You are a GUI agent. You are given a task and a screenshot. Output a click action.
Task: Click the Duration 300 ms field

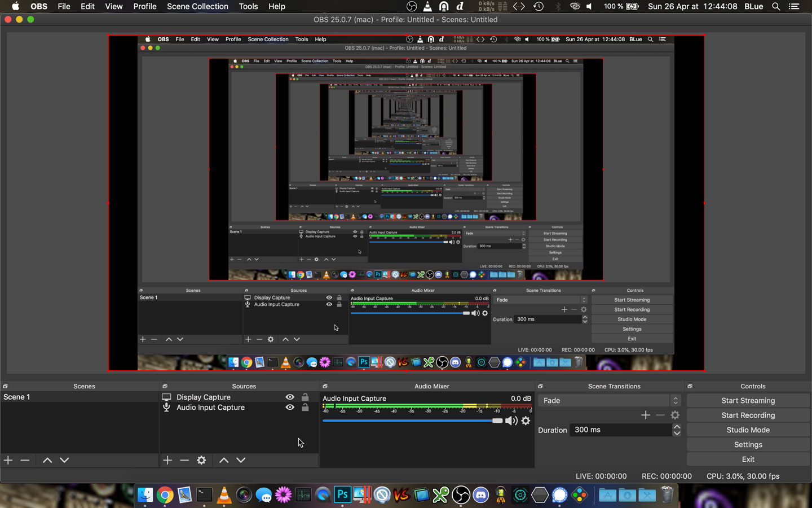tap(621, 430)
